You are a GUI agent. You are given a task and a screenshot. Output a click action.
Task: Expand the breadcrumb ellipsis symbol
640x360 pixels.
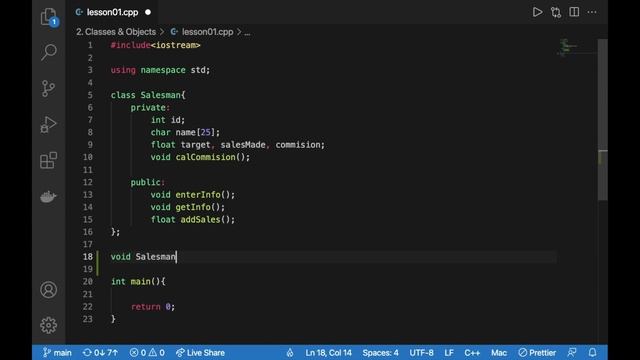point(247,32)
